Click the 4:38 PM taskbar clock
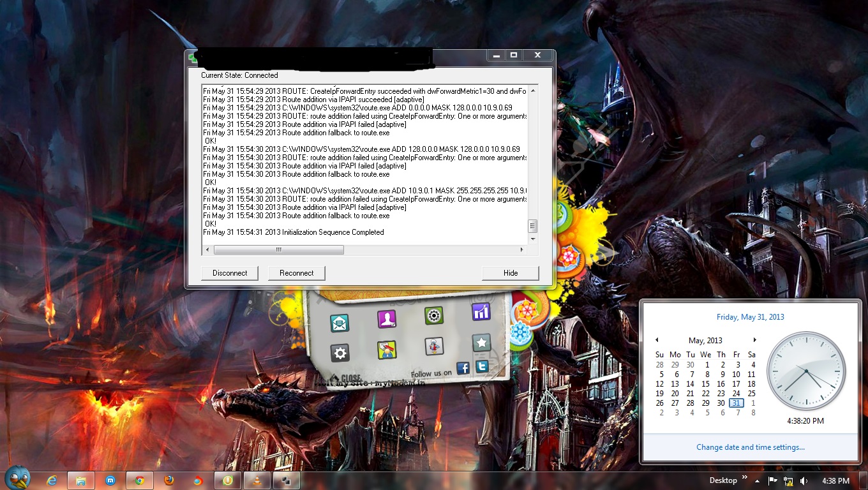The image size is (868, 490). (835, 481)
